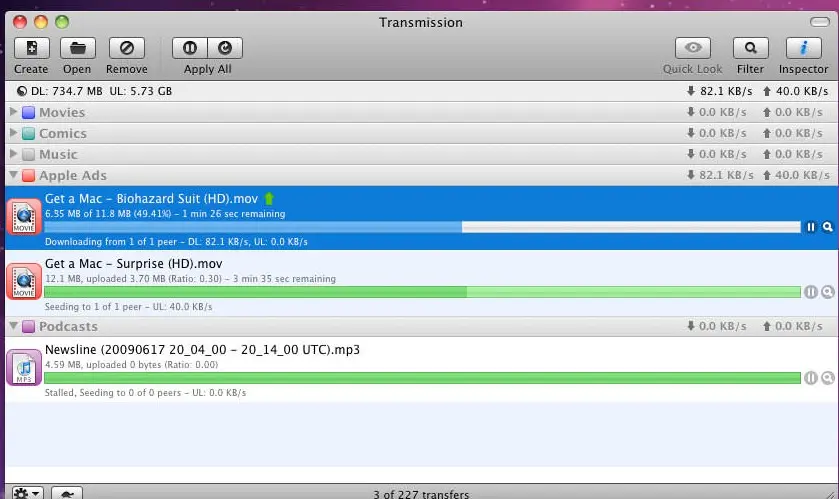Expand the Movies group
The width and height of the screenshot is (839, 499).
click(13, 111)
